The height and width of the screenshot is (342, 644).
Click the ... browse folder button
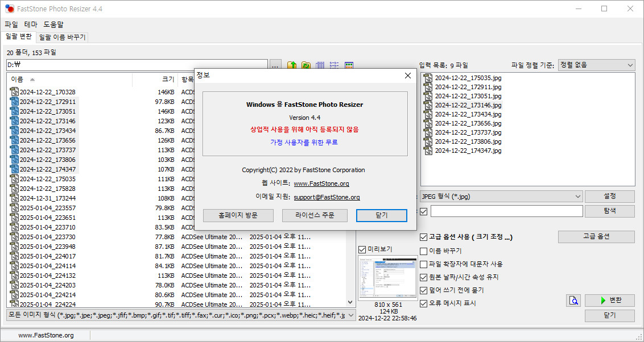coord(275,65)
